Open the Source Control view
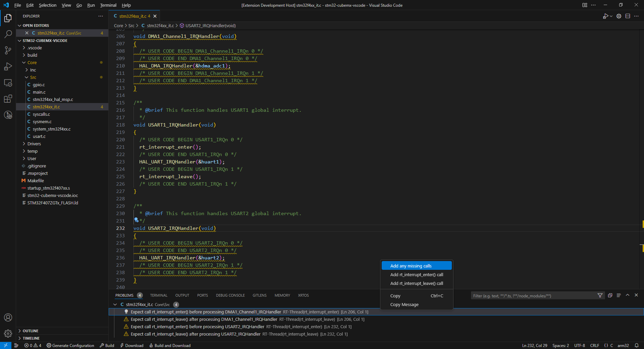Viewport: 644px width, 349px height. [8, 50]
